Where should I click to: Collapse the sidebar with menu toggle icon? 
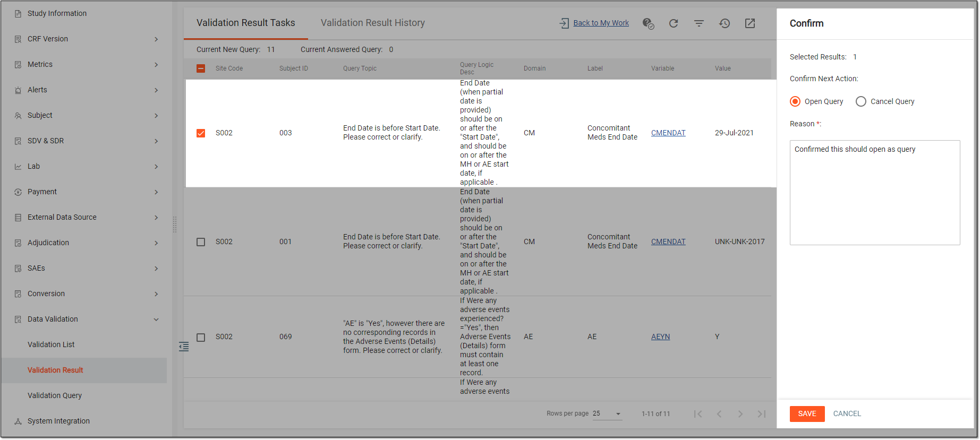[x=184, y=347]
